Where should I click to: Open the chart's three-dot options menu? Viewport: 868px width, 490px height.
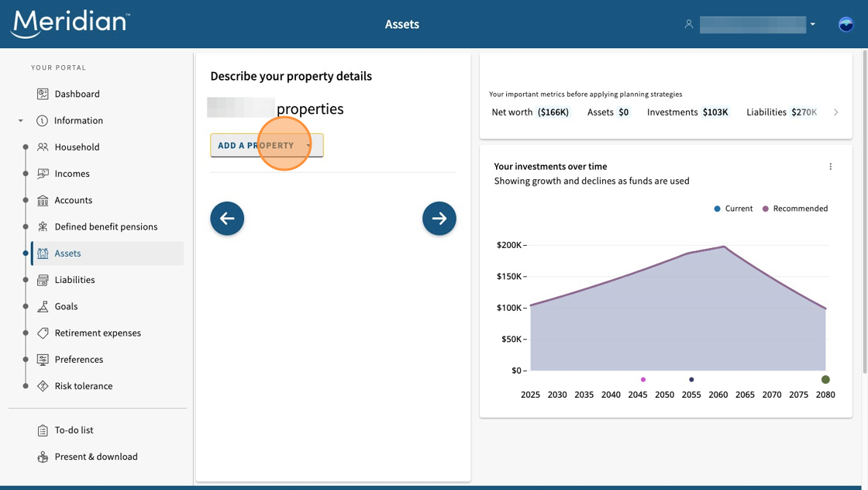click(x=830, y=167)
